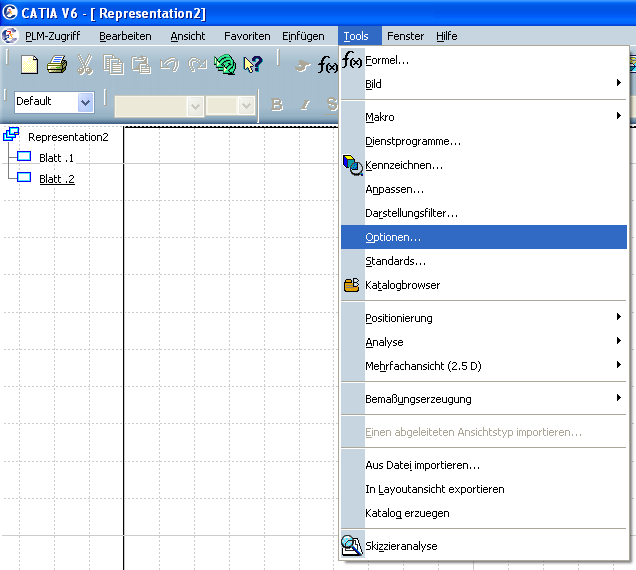Select Blatt .2 in the tree
Viewport: 636px width, 570px height.
tap(57, 179)
